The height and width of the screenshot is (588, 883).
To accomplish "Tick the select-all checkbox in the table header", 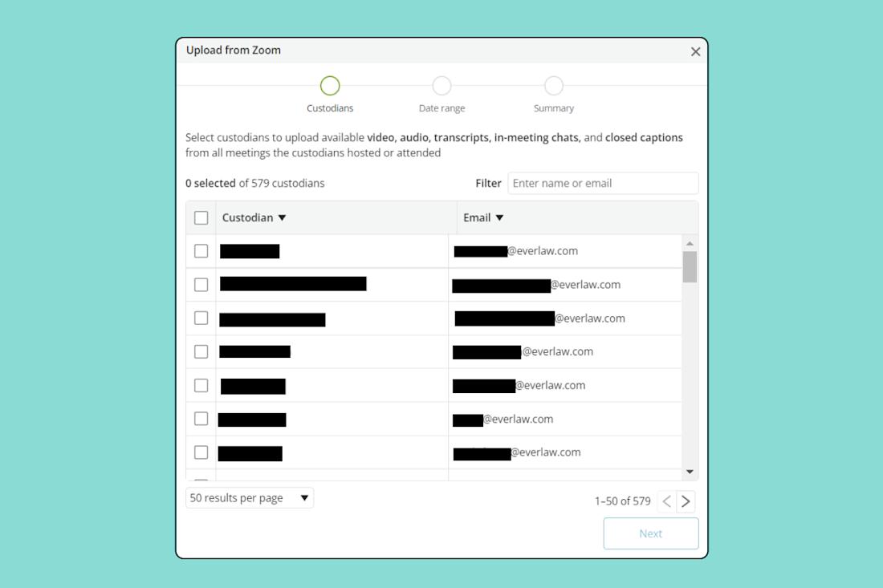I will 201,217.
